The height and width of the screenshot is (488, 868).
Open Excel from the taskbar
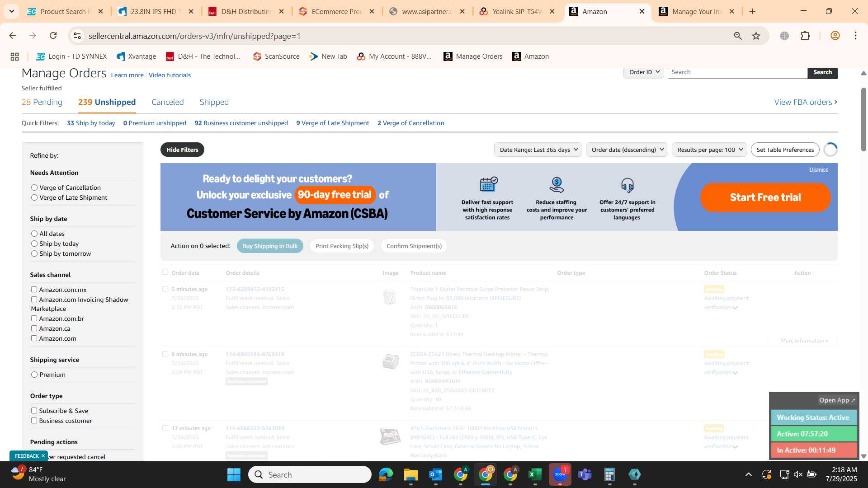click(x=535, y=475)
